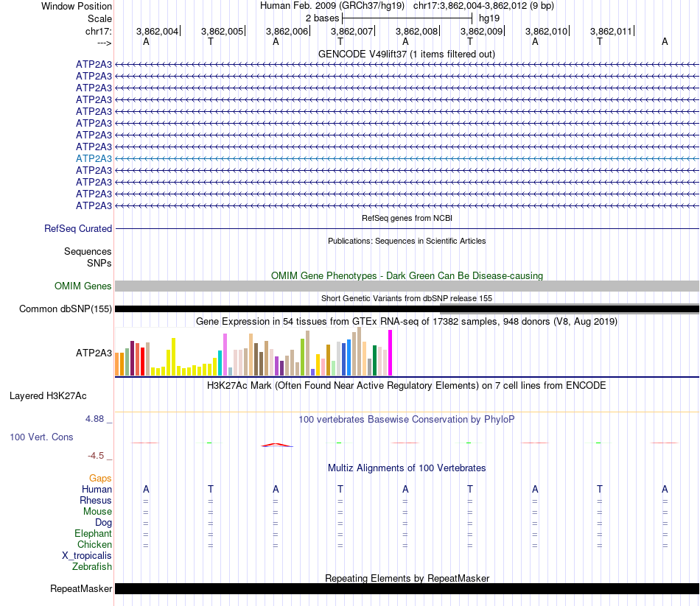
Task: Open Multiz Alignments of 100 Vertebrates title
Action: click(x=407, y=468)
